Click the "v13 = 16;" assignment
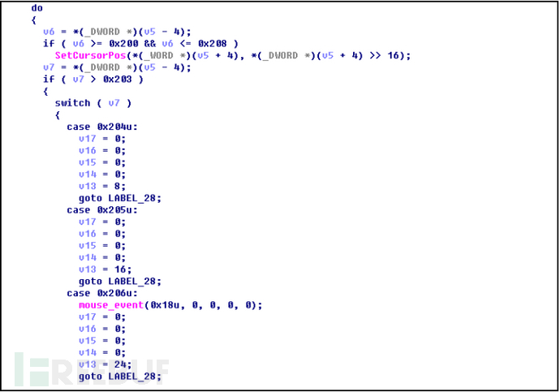The width and height of the screenshot is (560, 392). click(x=105, y=269)
